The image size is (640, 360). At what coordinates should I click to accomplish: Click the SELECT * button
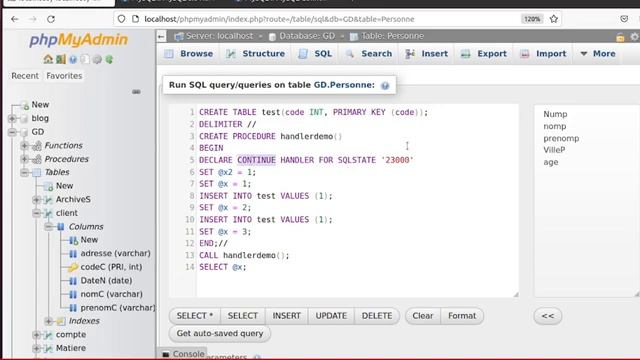click(x=195, y=316)
